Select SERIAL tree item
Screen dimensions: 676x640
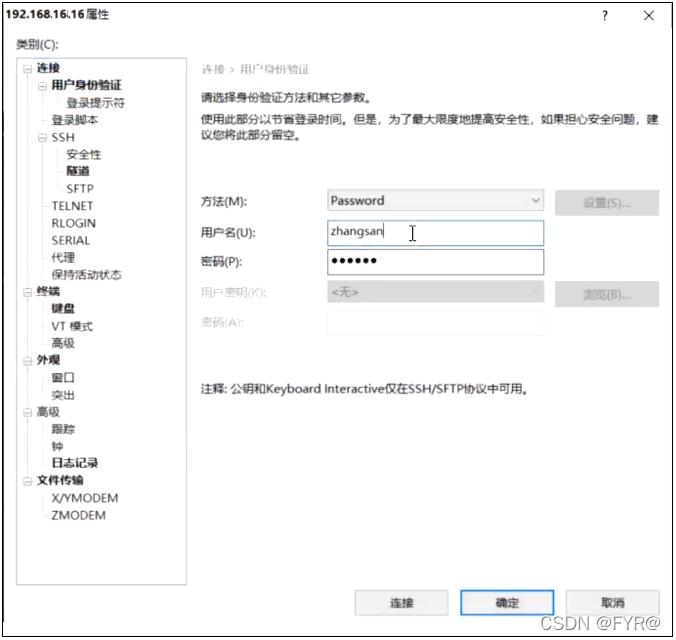(71, 241)
